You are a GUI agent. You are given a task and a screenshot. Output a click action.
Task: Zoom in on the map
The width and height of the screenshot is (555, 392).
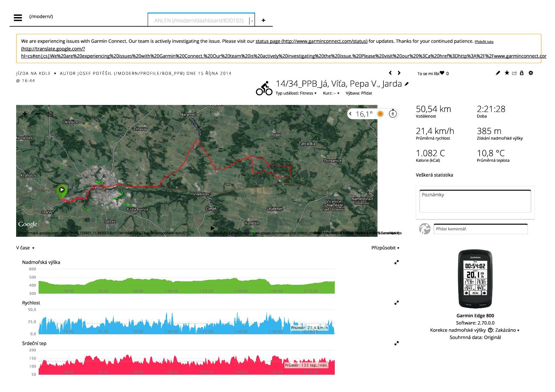pyautogui.click(x=25, y=114)
